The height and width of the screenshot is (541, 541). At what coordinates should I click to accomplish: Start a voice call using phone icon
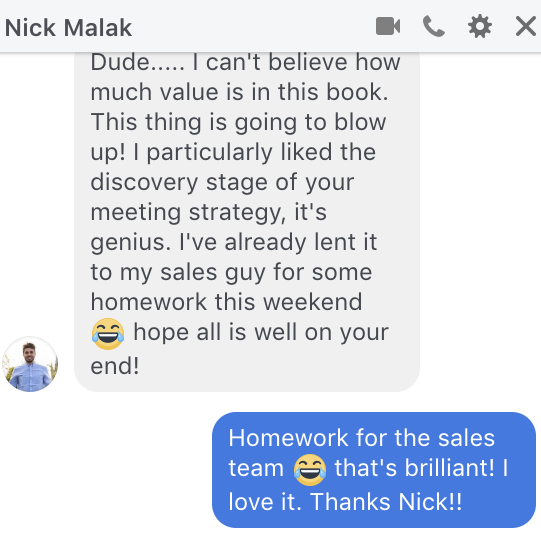434,26
